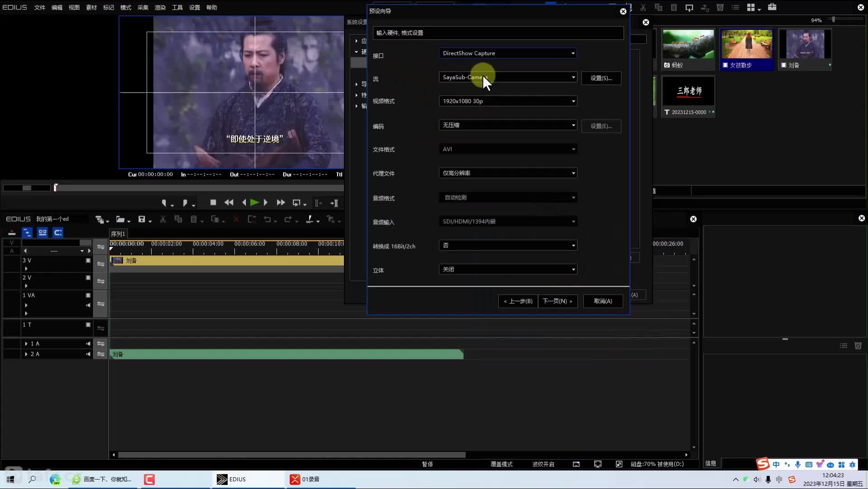Open the 编码 无压缩 dropdown
The height and width of the screenshot is (489, 868).
coord(508,125)
